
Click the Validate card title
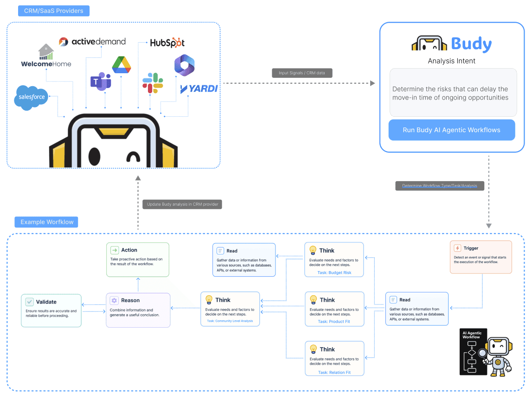coord(46,302)
